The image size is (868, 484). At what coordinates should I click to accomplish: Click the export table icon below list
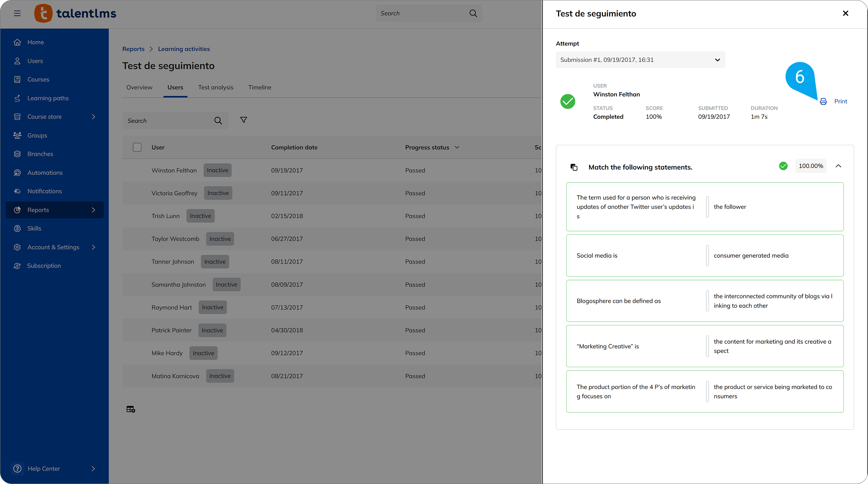[x=130, y=409]
